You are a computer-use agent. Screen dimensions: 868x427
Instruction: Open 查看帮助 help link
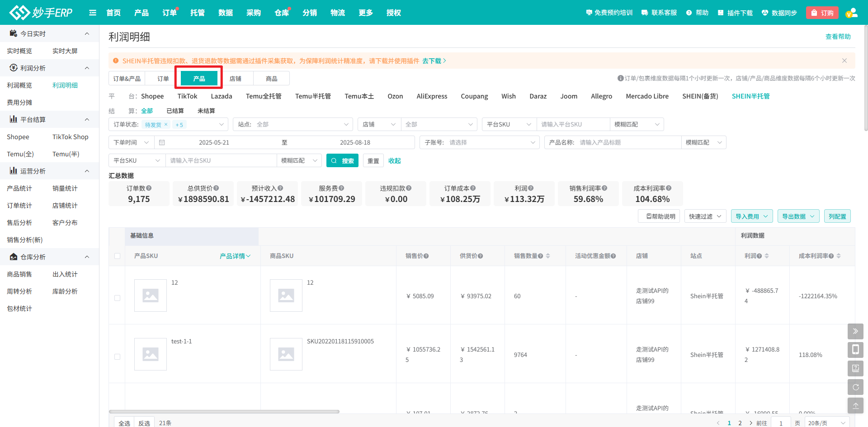point(838,37)
